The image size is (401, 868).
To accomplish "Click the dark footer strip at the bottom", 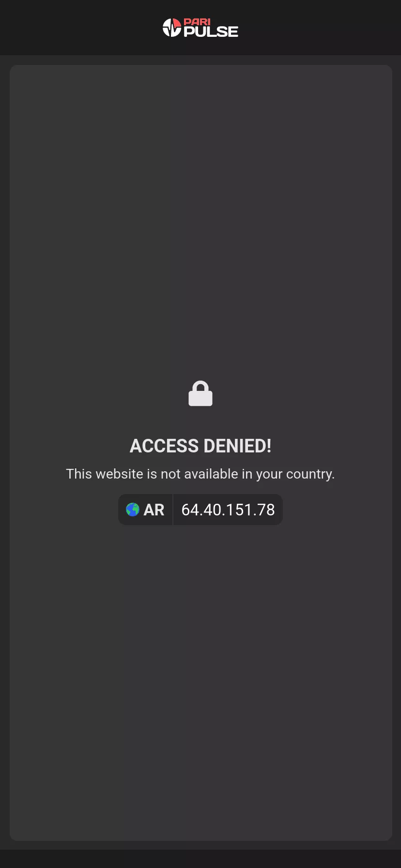I will pyautogui.click(x=200, y=859).
